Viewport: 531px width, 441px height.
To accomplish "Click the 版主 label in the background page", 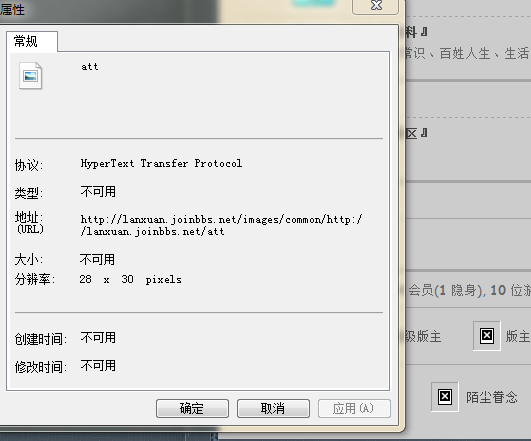I will pyautogui.click(x=517, y=336).
